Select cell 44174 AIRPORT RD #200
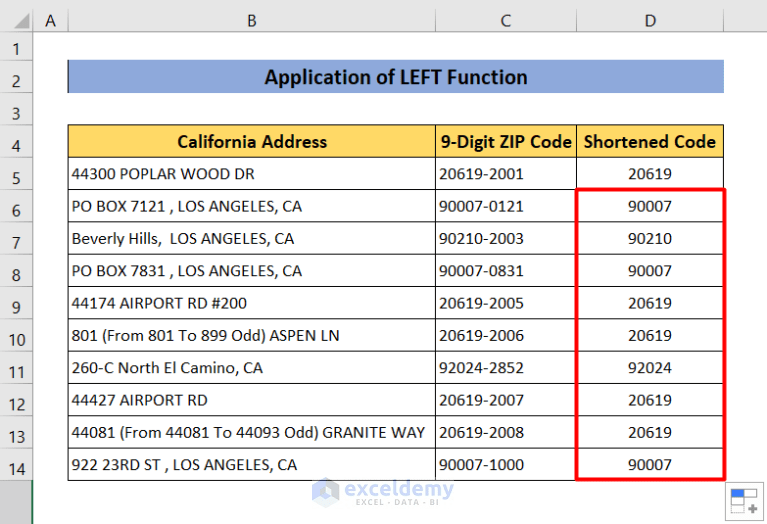The width and height of the screenshot is (767, 524). pyautogui.click(x=251, y=303)
